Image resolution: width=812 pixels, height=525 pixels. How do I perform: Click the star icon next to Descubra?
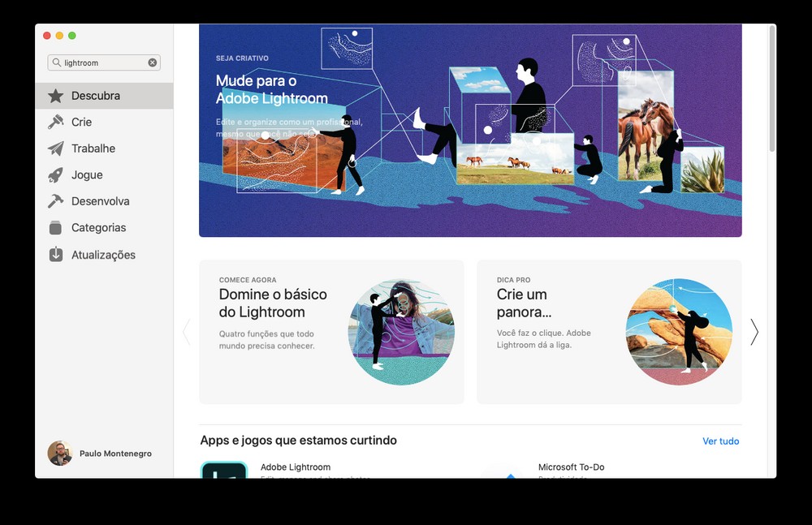(x=55, y=96)
